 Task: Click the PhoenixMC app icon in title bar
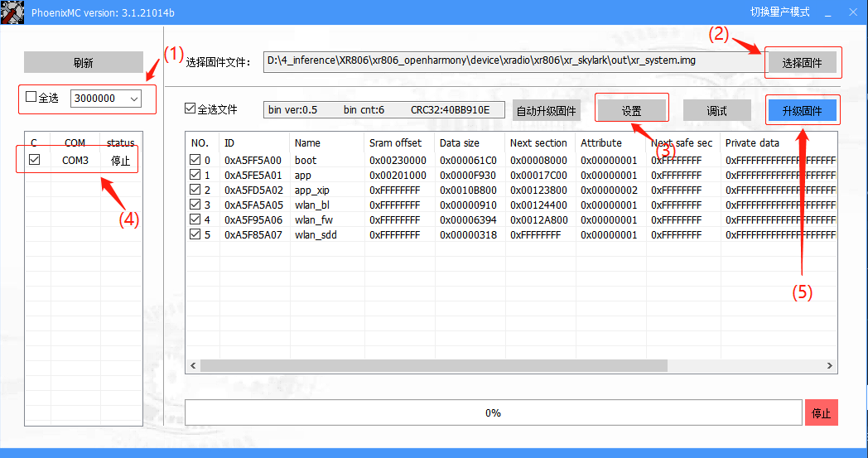12,12
